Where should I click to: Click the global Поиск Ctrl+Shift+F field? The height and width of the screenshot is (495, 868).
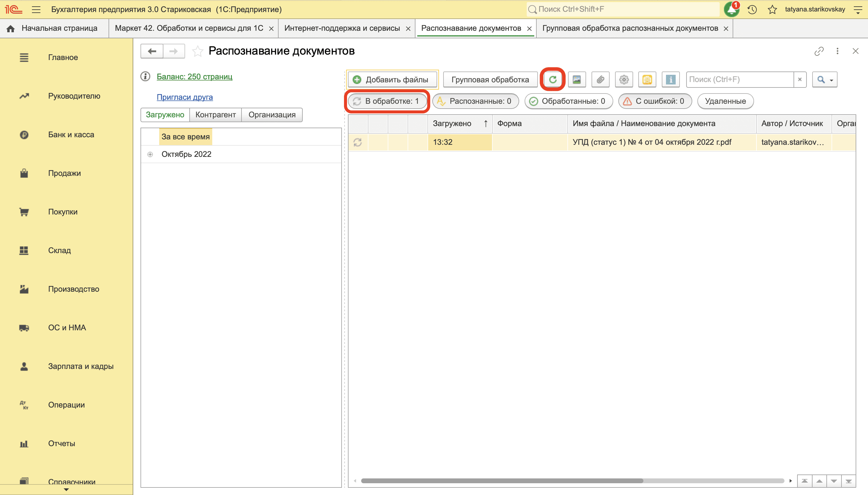click(623, 9)
